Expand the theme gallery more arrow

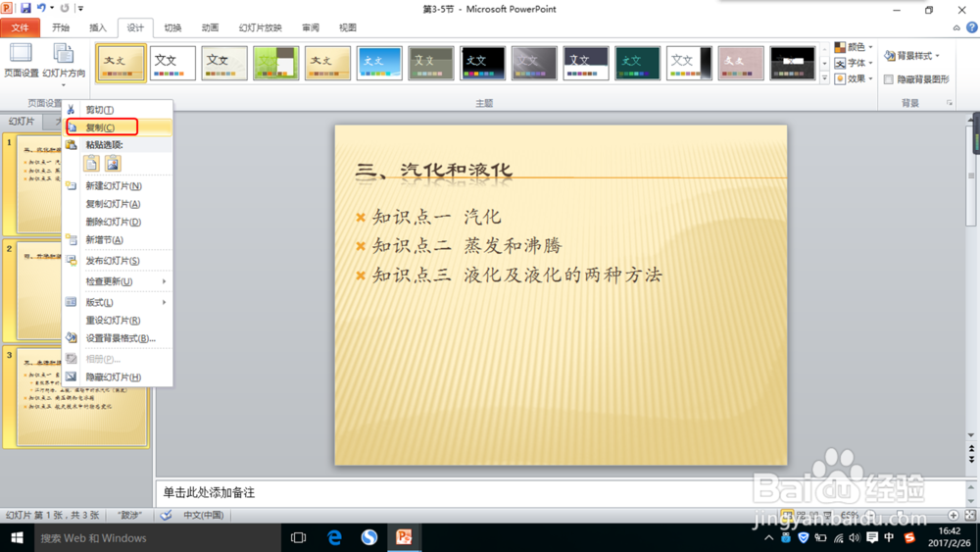824,78
